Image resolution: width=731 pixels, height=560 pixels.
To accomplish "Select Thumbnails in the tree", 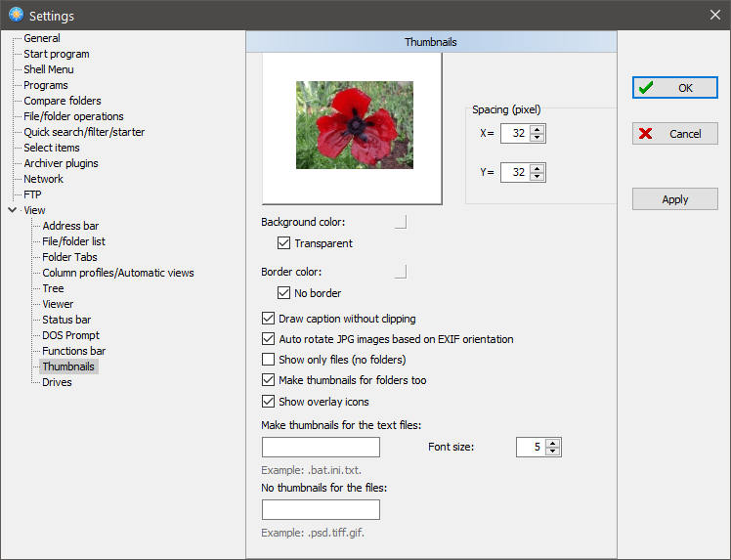I will pyautogui.click(x=68, y=366).
